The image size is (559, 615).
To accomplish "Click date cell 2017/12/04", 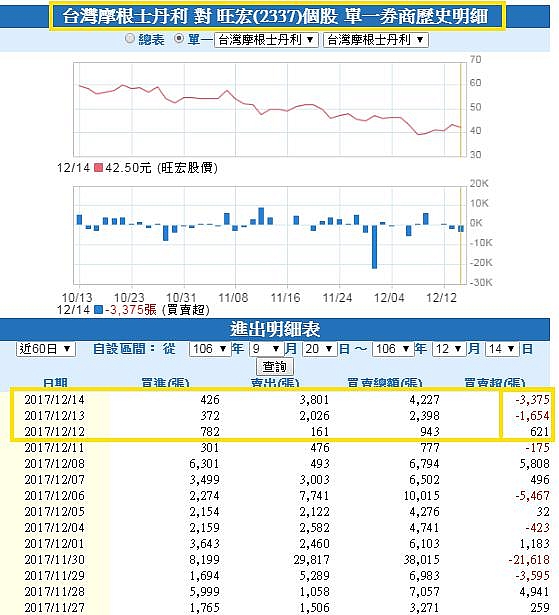I will [x=55, y=528].
